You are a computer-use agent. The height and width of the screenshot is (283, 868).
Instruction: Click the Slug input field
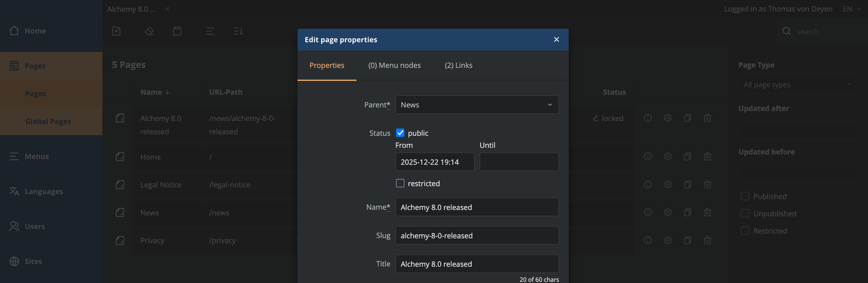(477, 235)
